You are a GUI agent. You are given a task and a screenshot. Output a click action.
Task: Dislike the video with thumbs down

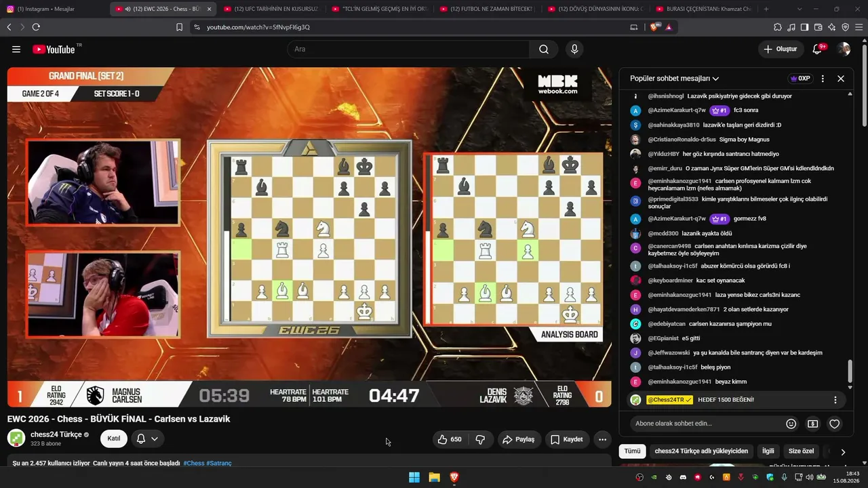pyautogui.click(x=480, y=439)
